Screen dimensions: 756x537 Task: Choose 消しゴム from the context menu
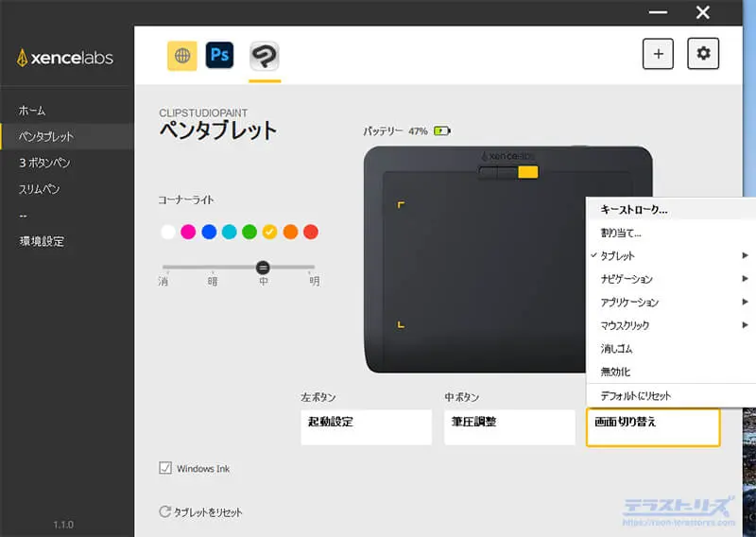click(x=671, y=348)
